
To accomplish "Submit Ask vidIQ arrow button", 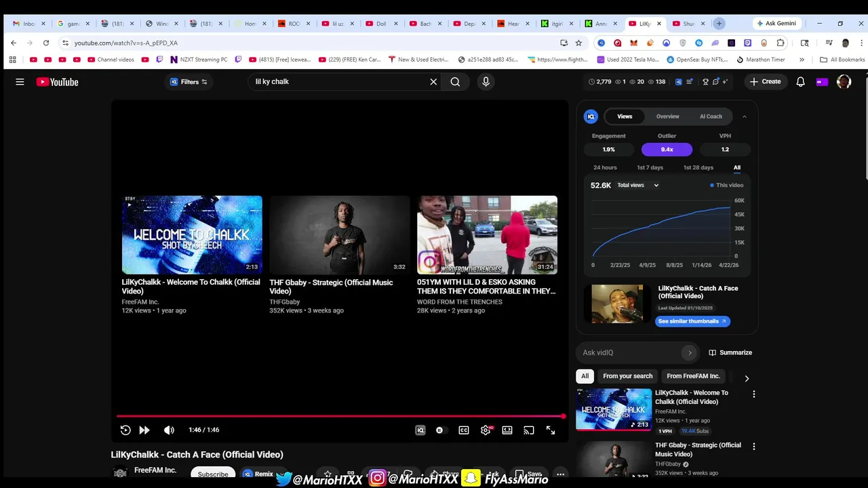I will 690,352.
